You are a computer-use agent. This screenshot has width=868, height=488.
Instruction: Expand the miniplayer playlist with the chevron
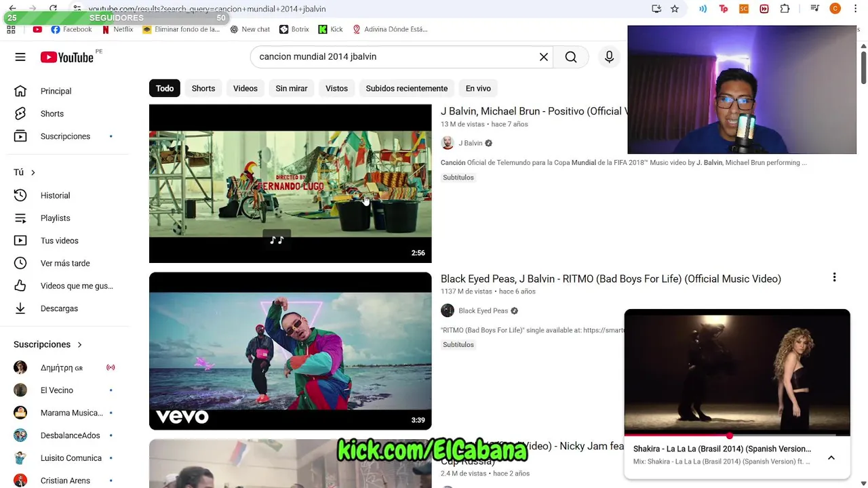[x=831, y=457]
